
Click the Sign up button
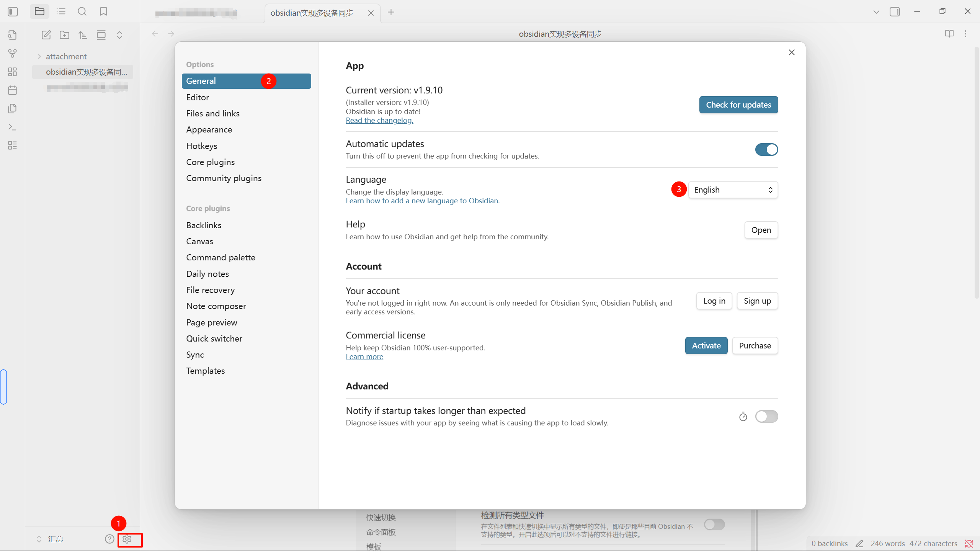tap(757, 301)
